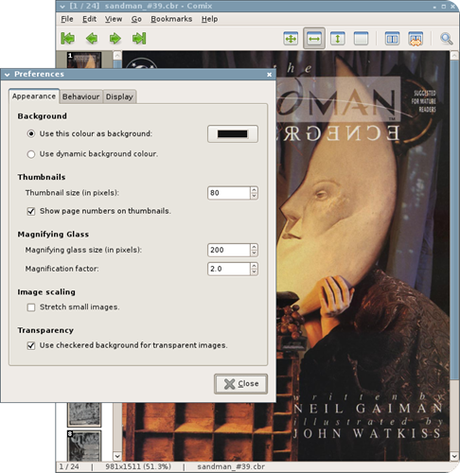Select best fit mode toolbar icon
Viewport: 460px width, 473px height.
pos(291,38)
